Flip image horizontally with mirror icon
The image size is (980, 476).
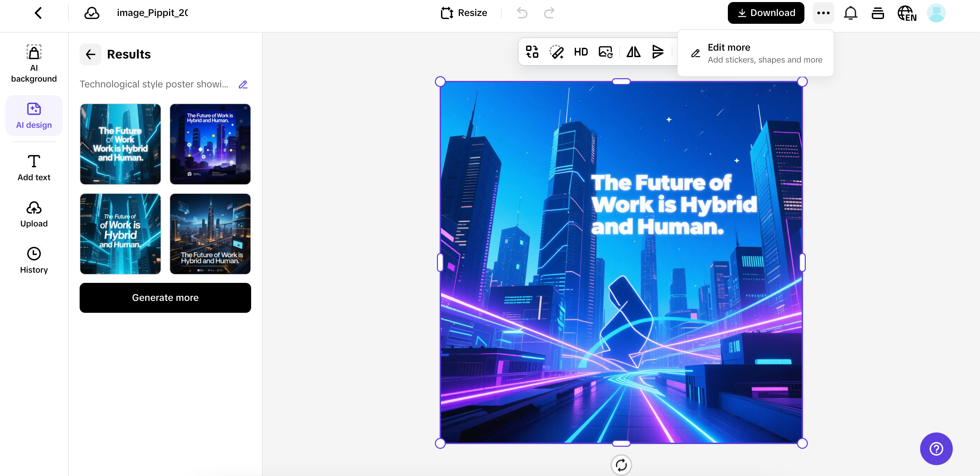633,52
